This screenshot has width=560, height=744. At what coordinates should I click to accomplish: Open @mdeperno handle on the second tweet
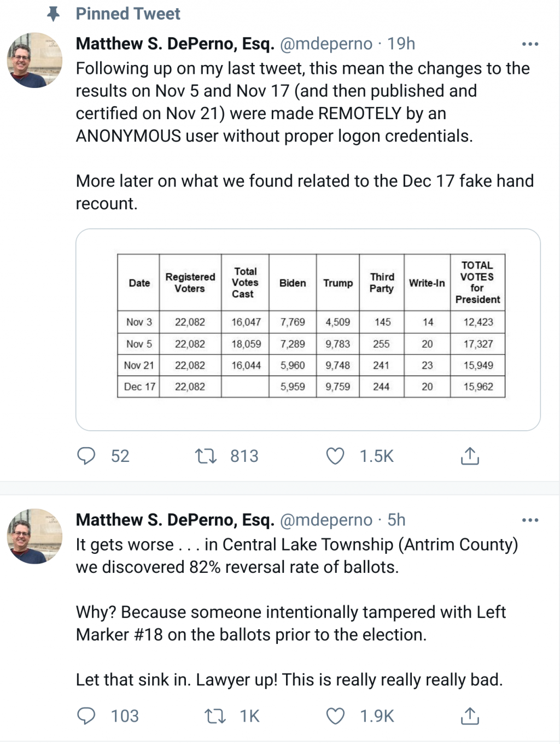[326, 520]
